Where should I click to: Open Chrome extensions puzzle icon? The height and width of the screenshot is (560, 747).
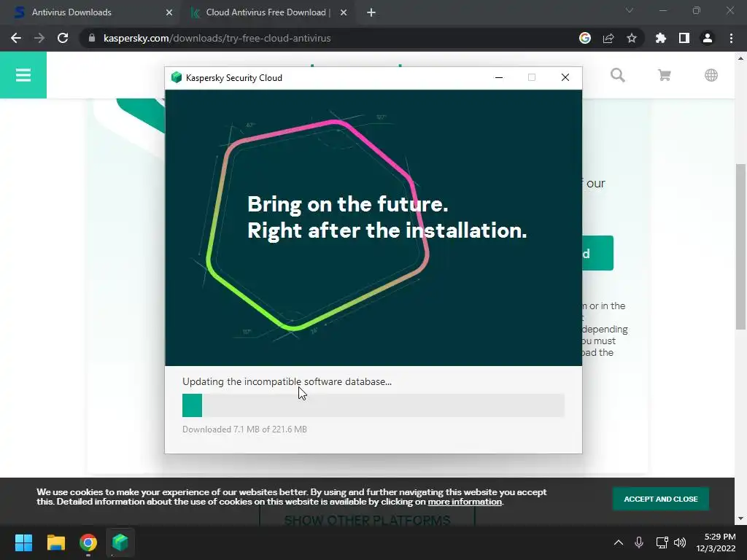(x=660, y=38)
